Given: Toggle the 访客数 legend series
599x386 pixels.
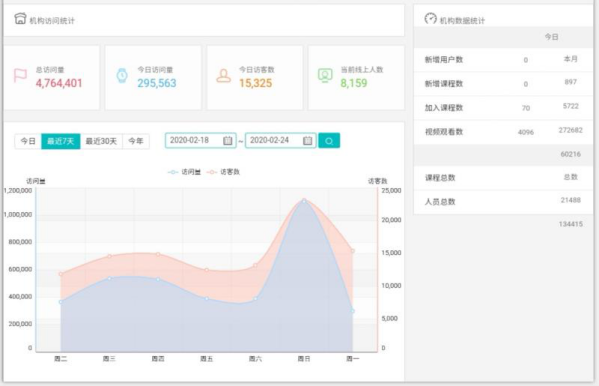Looking at the screenshot, I should [223, 172].
